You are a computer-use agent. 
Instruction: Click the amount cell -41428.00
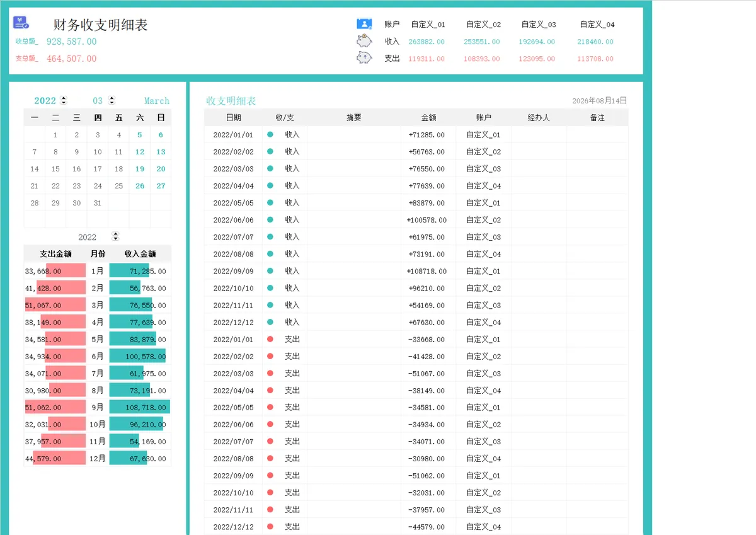(428, 357)
